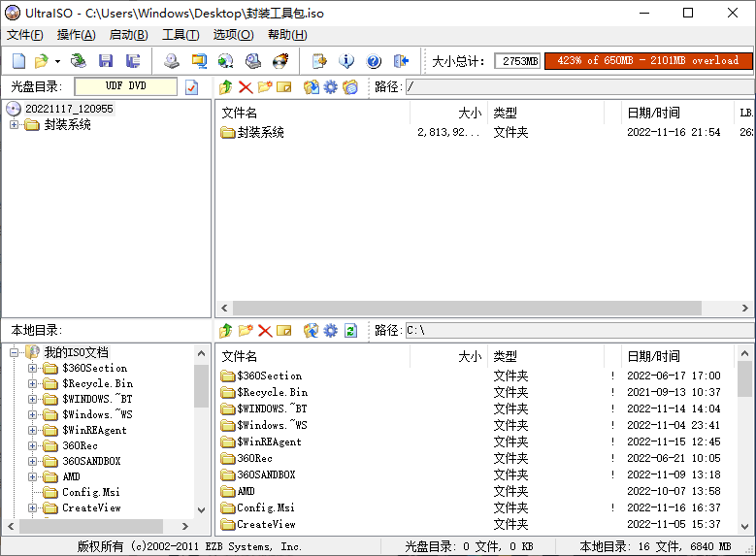Click the Up folder icon in local directory toolbar
This screenshot has width=756, height=556.
226,331
